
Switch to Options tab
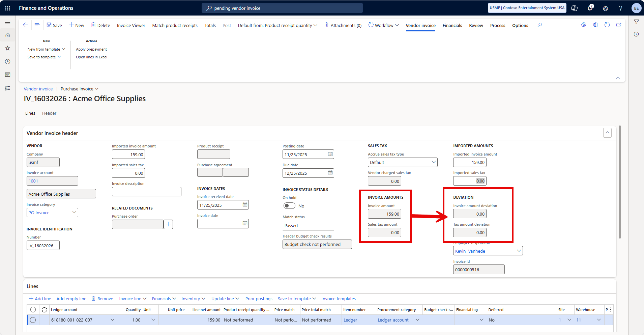click(x=520, y=25)
